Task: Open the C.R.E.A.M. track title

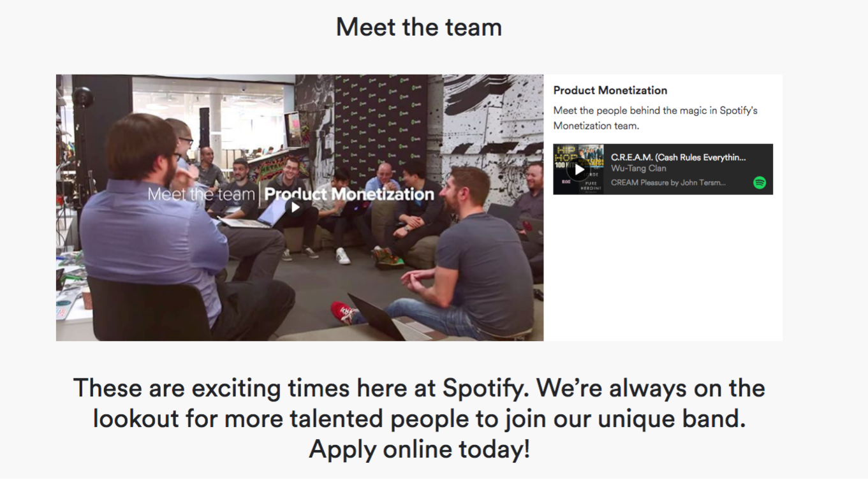Action: [678, 157]
